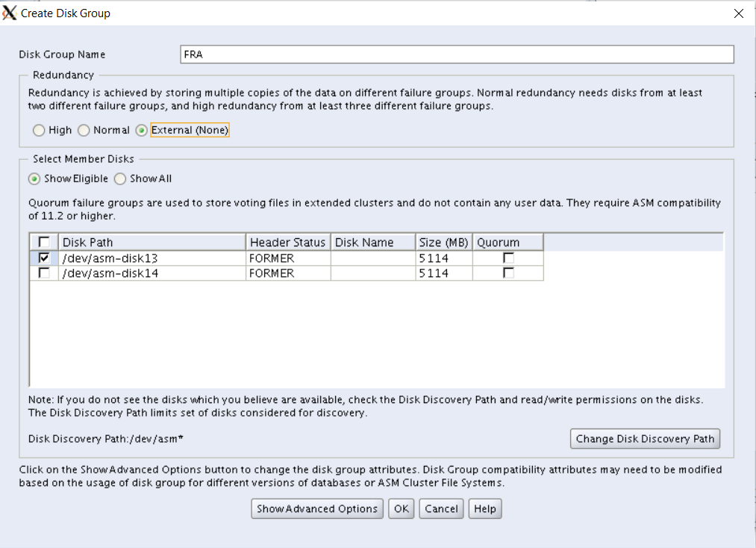
Task: Check the /dev/asm-disk14 checkbox
Action: (x=44, y=273)
